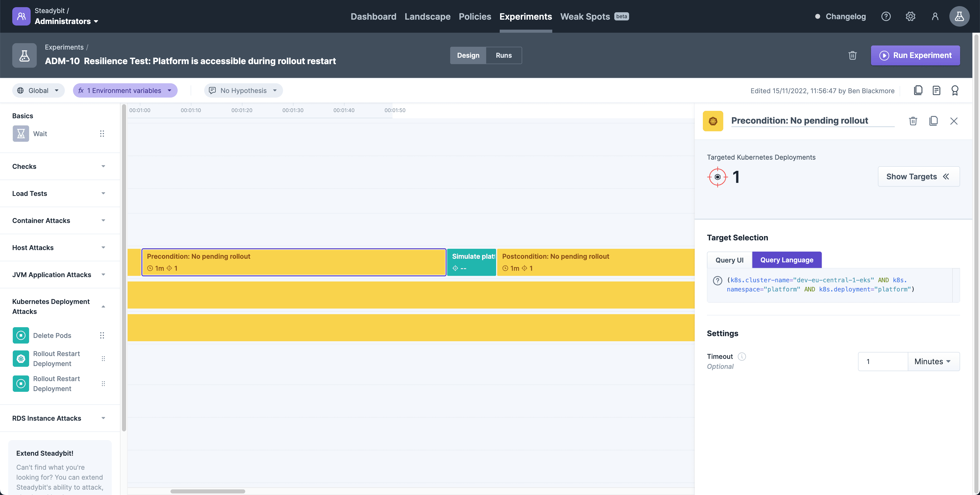Copy the experiment using the duplicate icon

coord(918,90)
